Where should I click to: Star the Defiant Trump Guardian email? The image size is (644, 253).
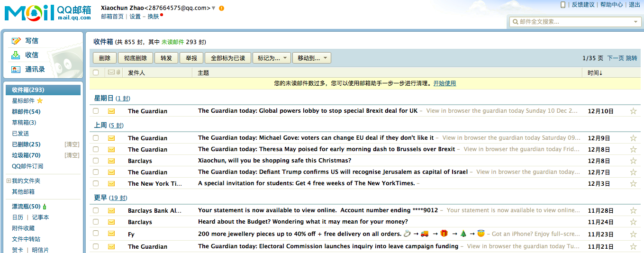[633, 172]
